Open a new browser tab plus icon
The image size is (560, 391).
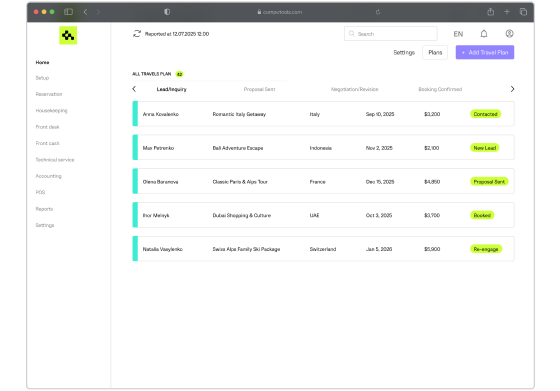click(x=506, y=12)
